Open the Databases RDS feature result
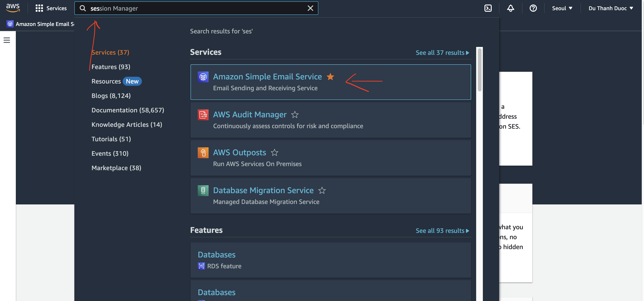Image resolution: width=644 pixels, height=301 pixels. tap(331, 260)
